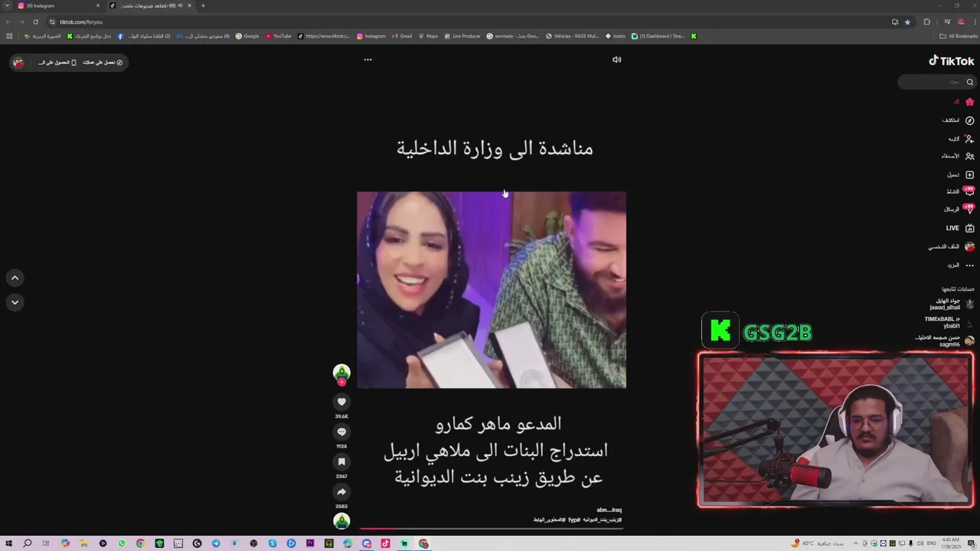Open the All Bookmarks folder
The height and width of the screenshot is (551, 980).
point(959,36)
